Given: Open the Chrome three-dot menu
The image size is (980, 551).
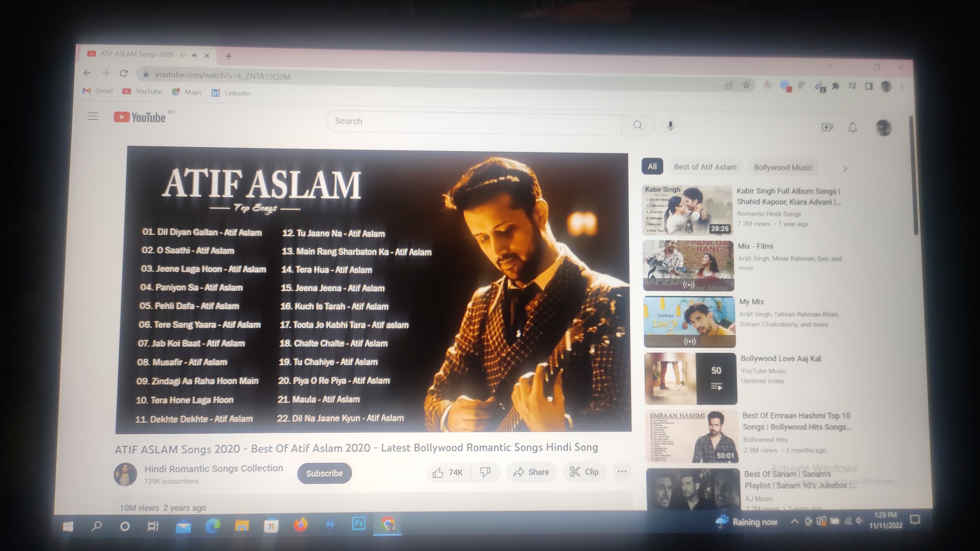Looking at the screenshot, I should (902, 87).
